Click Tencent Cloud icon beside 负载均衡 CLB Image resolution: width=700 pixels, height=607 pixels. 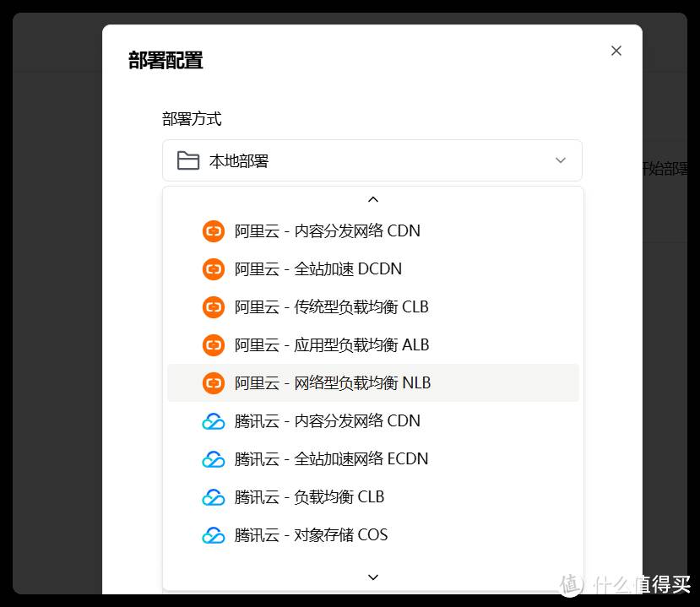click(214, 497)
